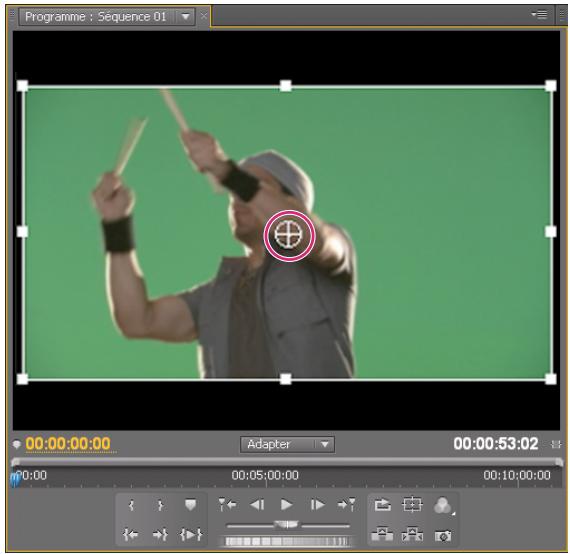Screen dimensions: 570x554
Task: Click the bottom-left transform handle
Action: (23, 379)
